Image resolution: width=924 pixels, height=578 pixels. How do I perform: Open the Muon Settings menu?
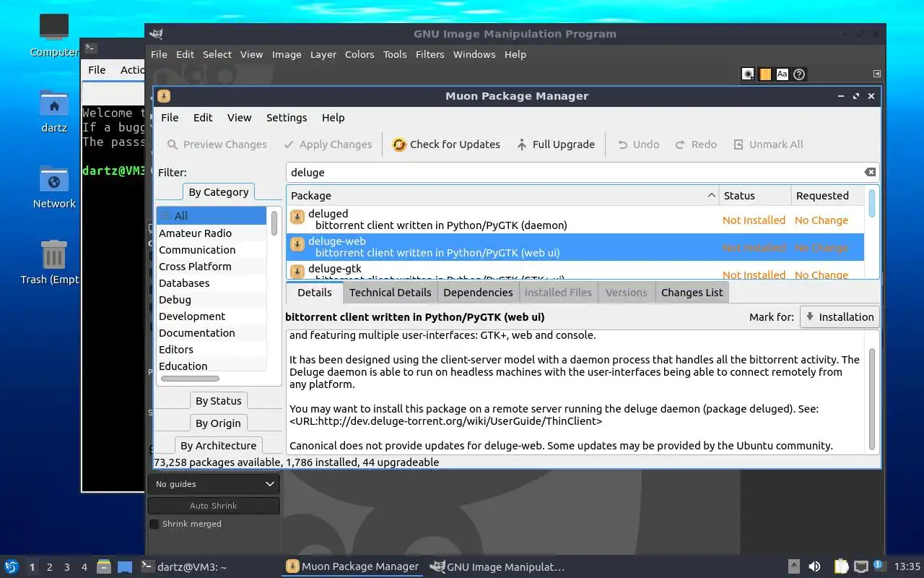[x=287, y=118]
